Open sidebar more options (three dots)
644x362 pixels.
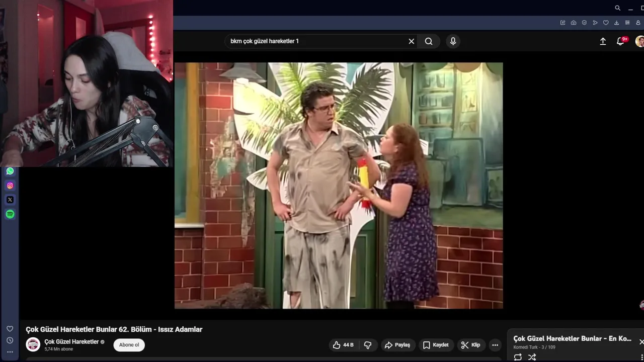(10, 352)
